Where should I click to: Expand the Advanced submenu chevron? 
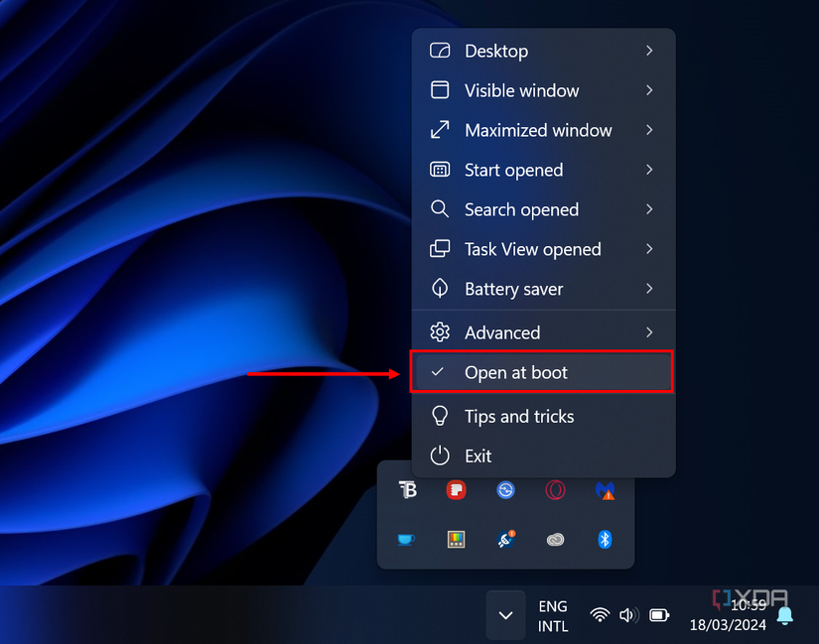(650, 332)
